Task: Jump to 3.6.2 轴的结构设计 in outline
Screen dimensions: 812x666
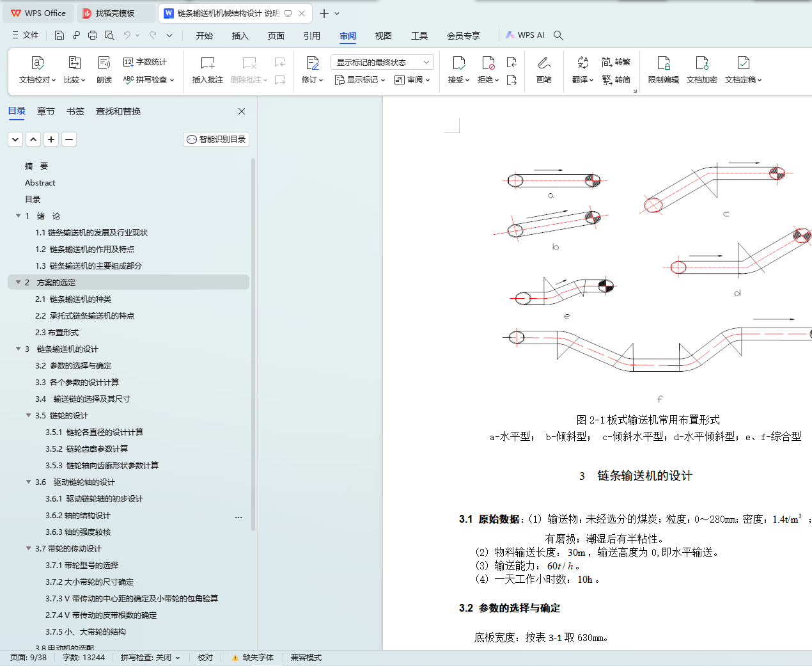Action: click(78, 515)
